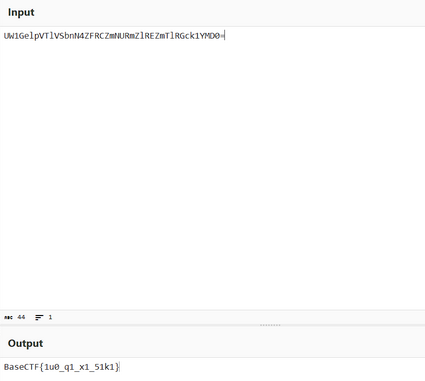Click the blank area of the input status bar
Image resolution: width=425 pixels, height=381 pixels.
click(233, 317)
